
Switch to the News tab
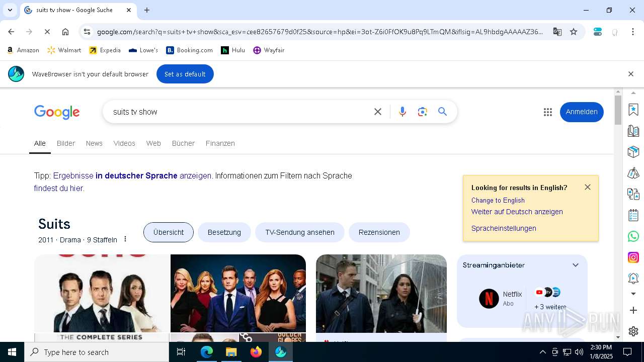click(x=94, y=143)
